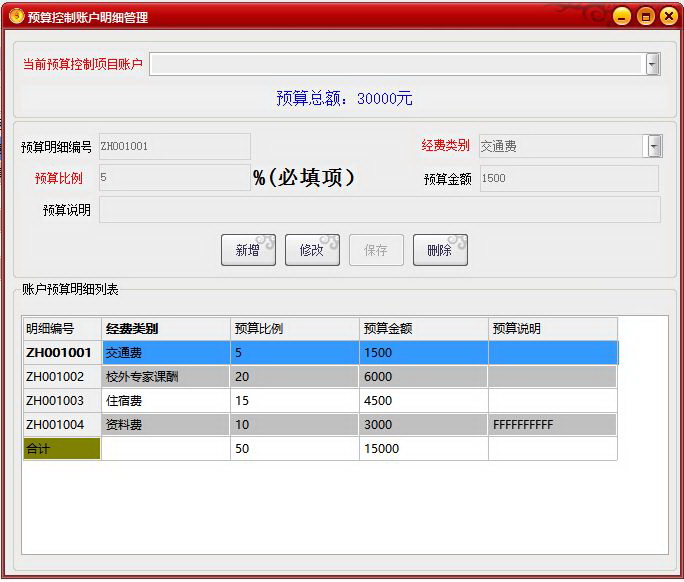The image size is (684, 582).
Task: Click the 保存 button
Action: pyautogui.click(x=376, y=250)
